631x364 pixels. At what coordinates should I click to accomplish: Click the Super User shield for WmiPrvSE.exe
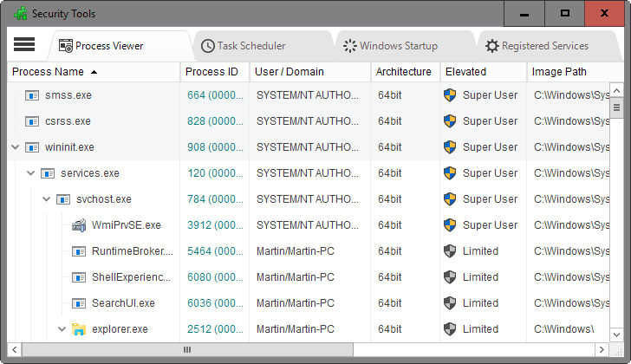tap(450, 225)
